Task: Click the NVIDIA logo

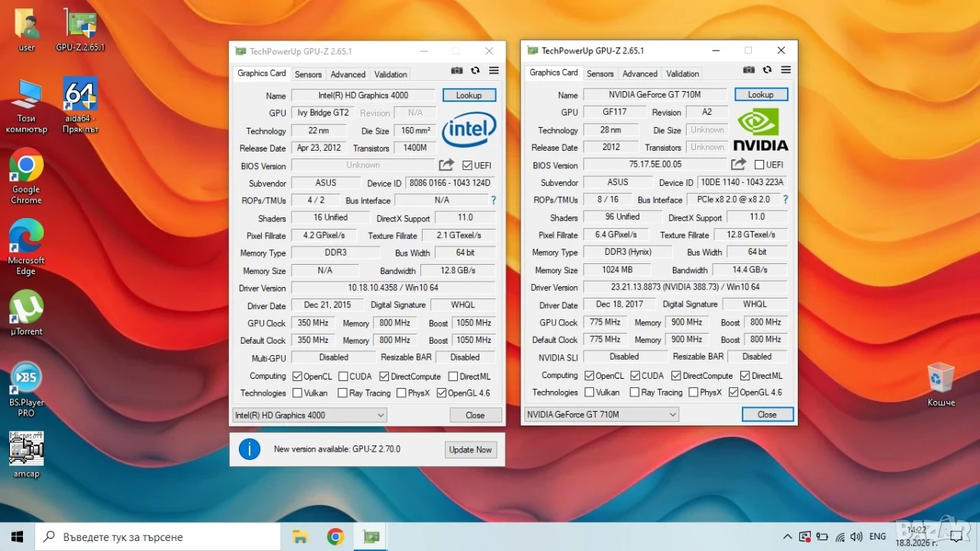Action: (x=760, y=129)
